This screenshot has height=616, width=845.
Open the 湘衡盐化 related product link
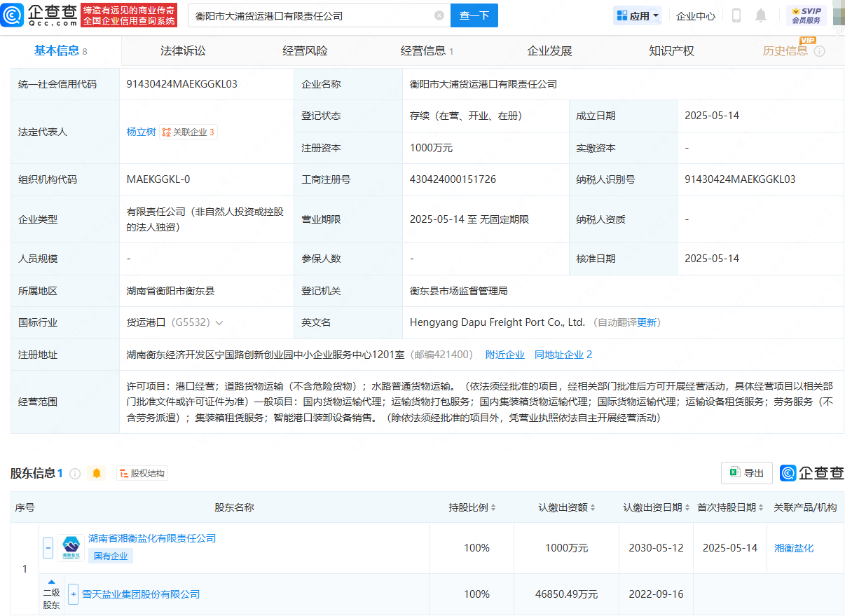pyautogui.click(x=794, y=548)
